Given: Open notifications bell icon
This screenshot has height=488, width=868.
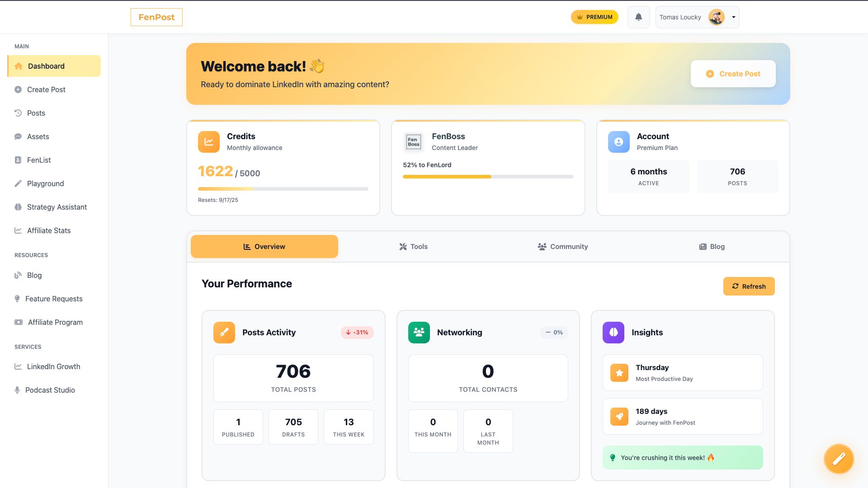Looking at the screenshot, I should tap(638, 17).
